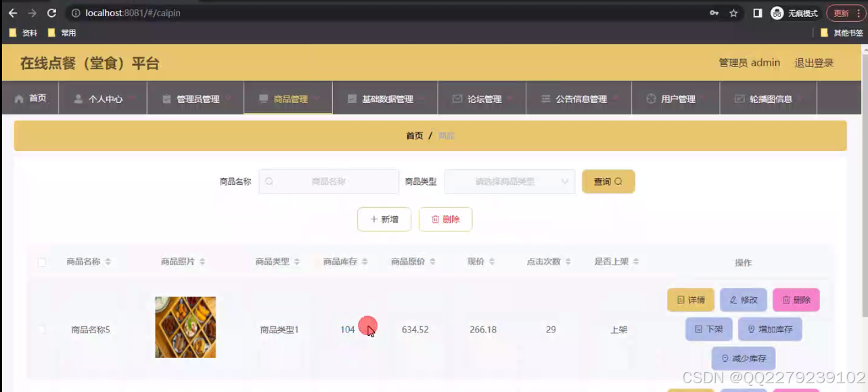Screen dimensions: 868x392
Task: Click the 退出登录 logout link
Action: tap(815, 62)
